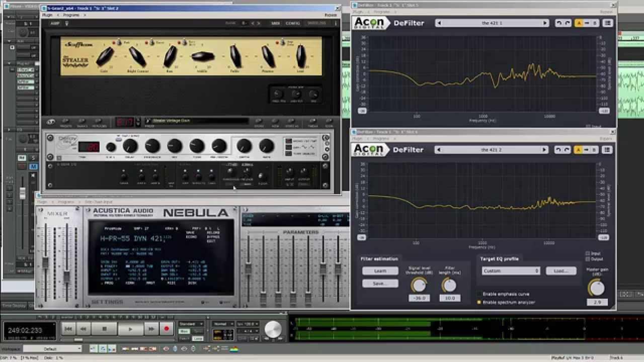Click the Save... button in DeFilter
Screen dimensions: 644x362
(x=380, y=283)
